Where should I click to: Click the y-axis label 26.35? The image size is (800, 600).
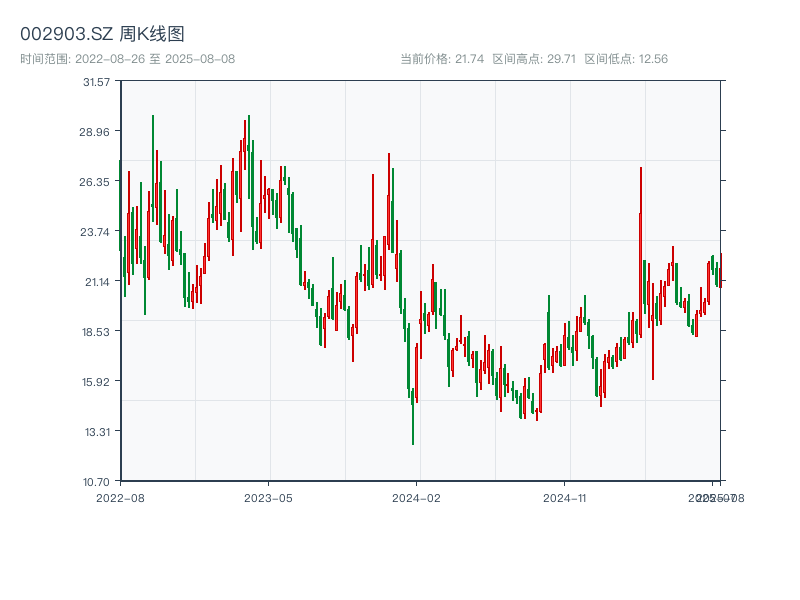[x=94, y=182]
